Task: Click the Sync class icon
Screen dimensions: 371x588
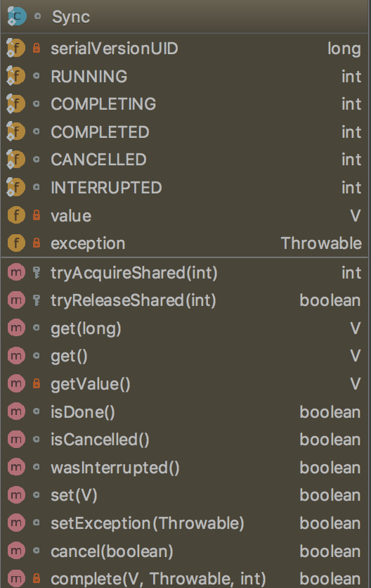Action: pos(16,16)
